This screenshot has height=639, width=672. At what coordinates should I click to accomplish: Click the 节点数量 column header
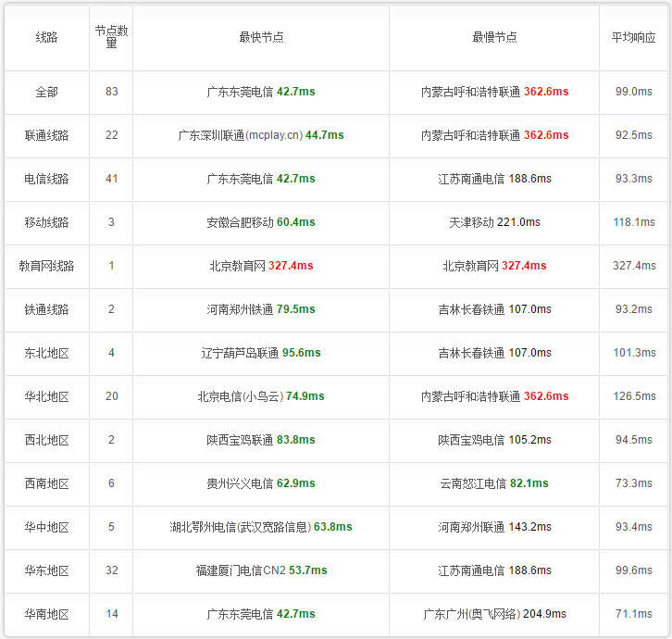111,37
